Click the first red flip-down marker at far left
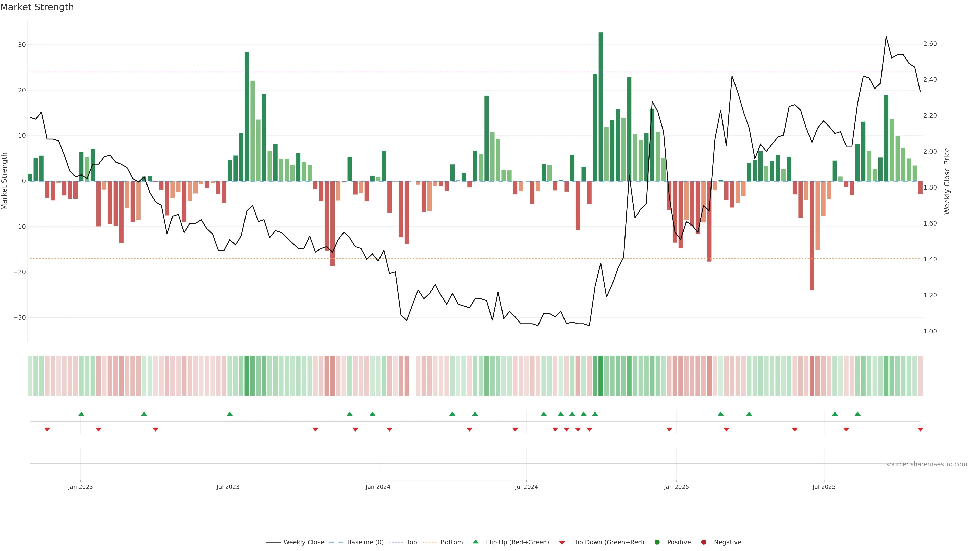The width and height of the screenshot is (980, 551). (x=47, y=429)
